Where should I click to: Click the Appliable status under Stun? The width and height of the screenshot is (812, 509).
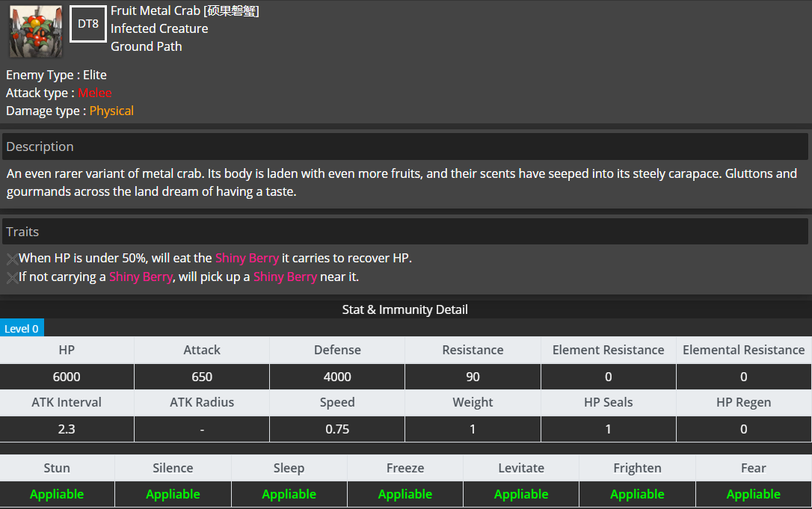pos(57,494)
